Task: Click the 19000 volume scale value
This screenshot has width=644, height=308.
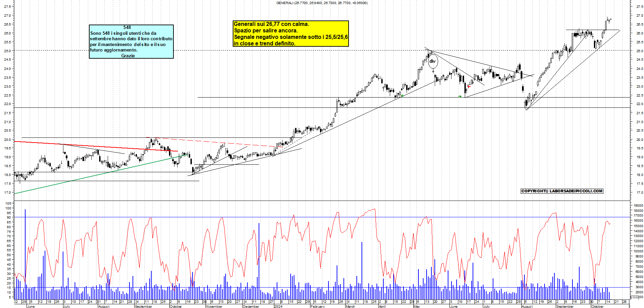Action: [x=638, y=205]
